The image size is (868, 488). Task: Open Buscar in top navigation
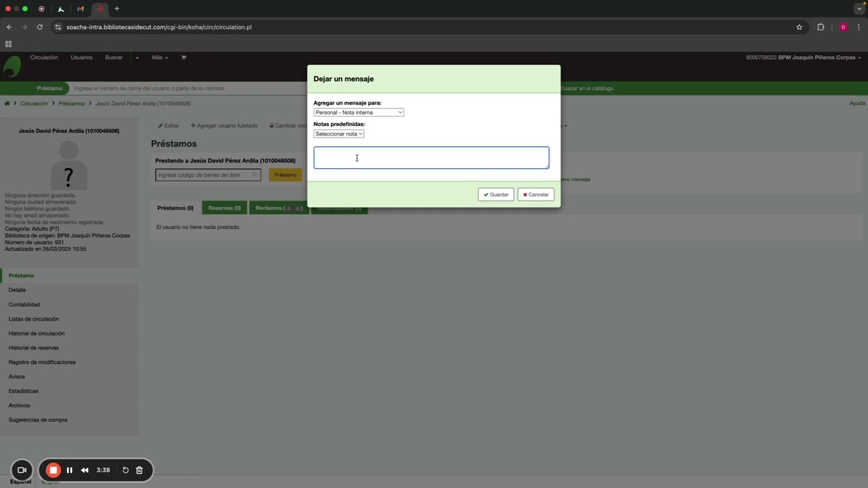point(114,58)
